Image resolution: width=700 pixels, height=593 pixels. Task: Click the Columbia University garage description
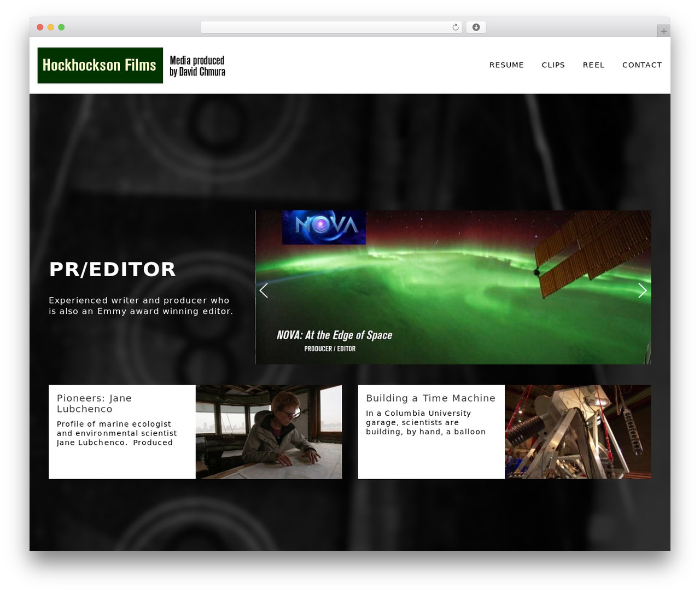(425, 422)
